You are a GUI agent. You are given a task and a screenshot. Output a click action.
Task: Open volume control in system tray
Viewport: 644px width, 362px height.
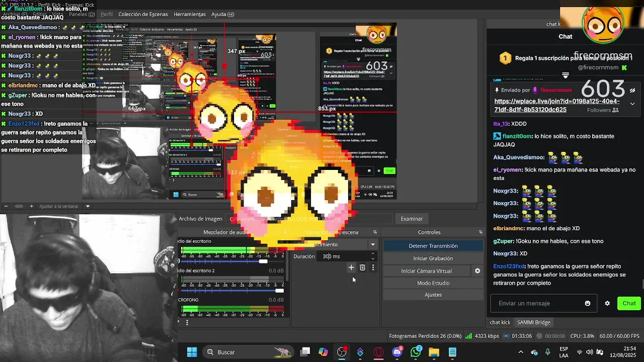pyautogui.click(x=590, y=352)
